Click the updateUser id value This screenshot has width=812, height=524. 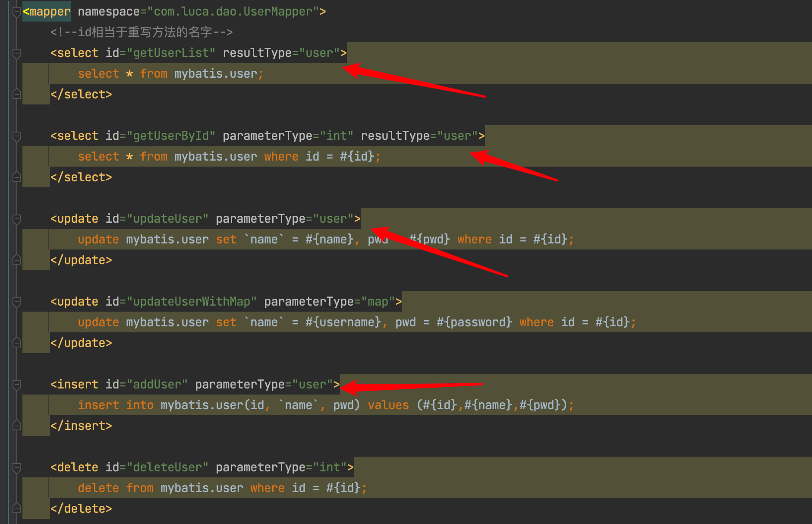pyautogui.click(x=167, y=219)
